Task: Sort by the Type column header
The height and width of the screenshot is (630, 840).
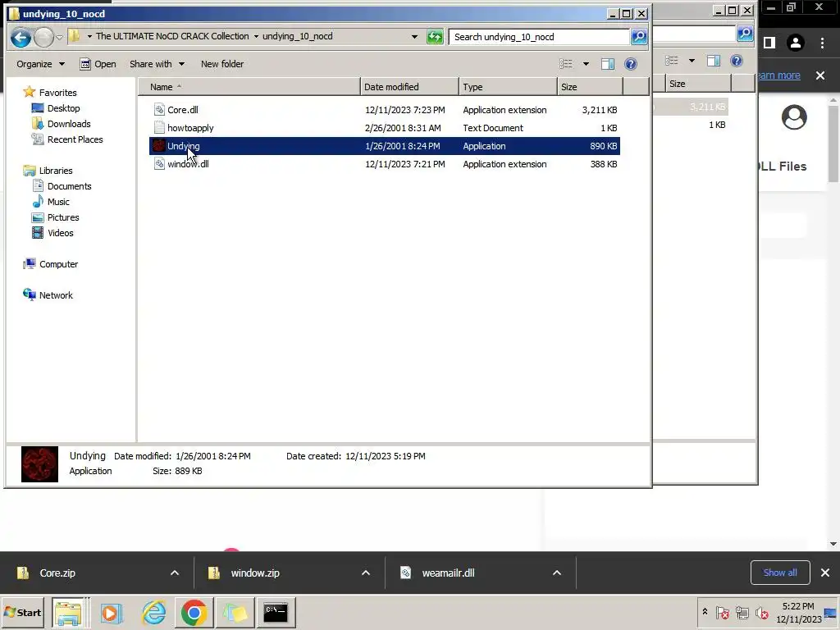Action: 508,87
